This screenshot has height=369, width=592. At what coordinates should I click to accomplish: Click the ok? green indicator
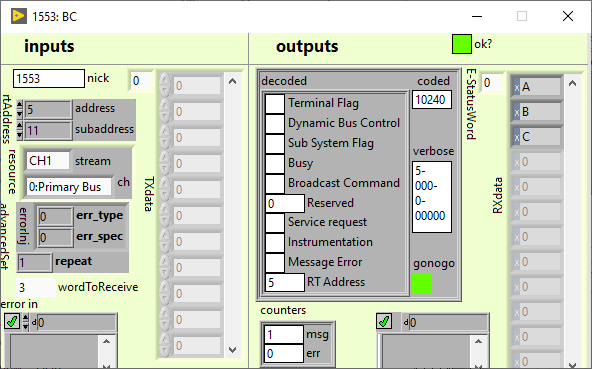point(462,44)
